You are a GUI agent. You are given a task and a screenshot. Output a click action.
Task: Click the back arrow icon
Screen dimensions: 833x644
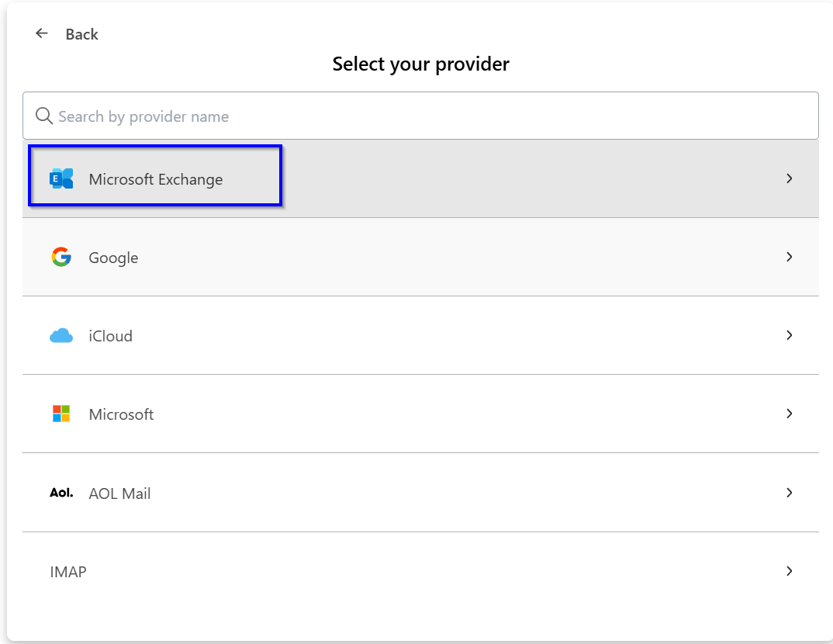(42, 33)
